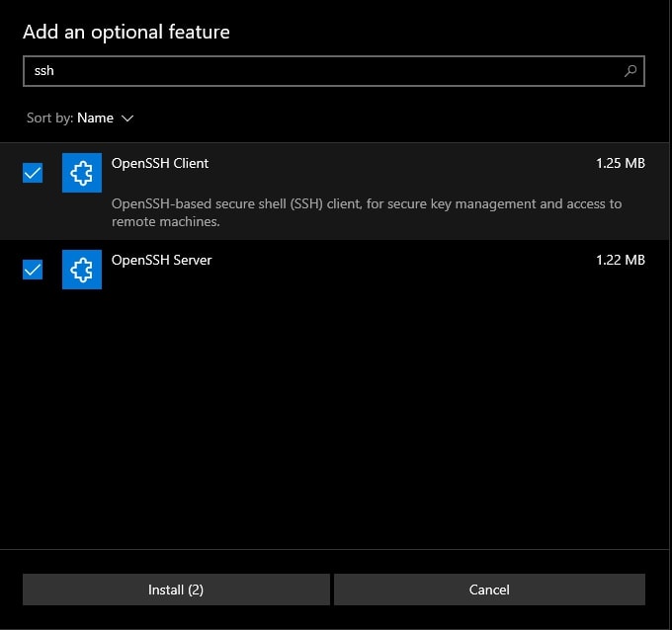Click the OpenSSH Server puzzle icon
Screen dimensions: 672x630
click(82, 270)
